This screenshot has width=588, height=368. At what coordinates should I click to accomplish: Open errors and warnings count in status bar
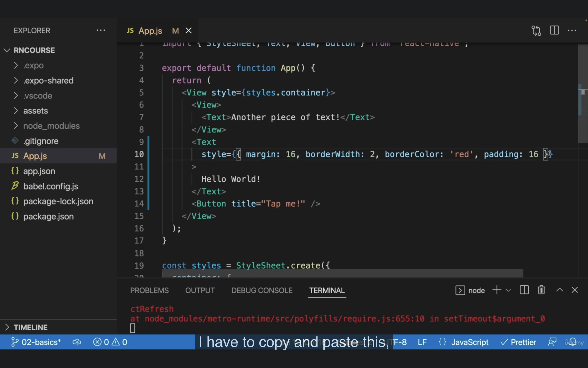point(110,342)
